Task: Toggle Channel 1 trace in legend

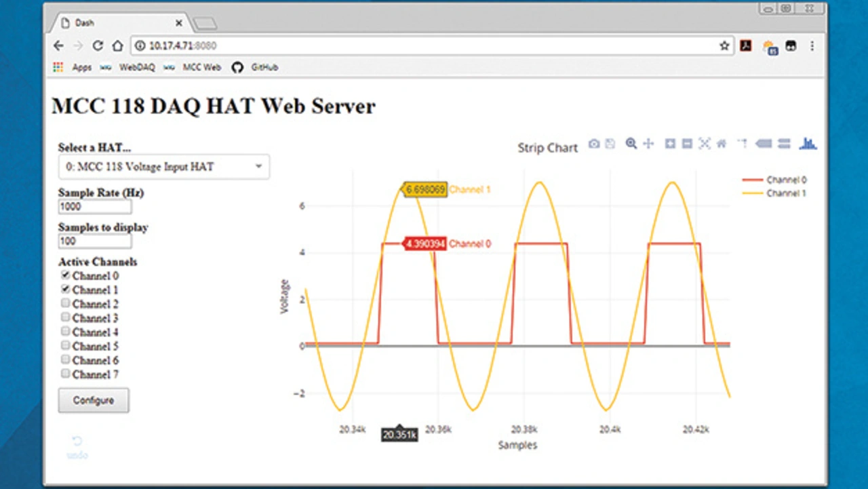Action: (775, 193)
